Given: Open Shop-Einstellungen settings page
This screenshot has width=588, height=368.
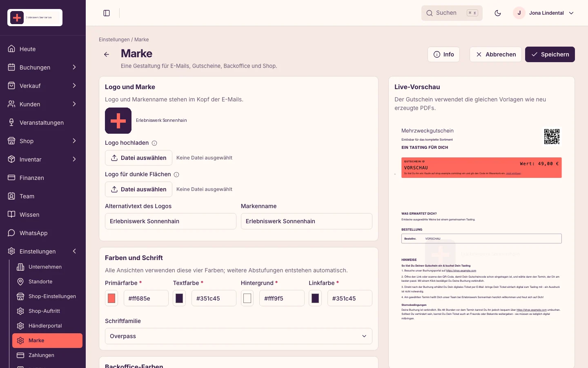Looking at the screenshot, I should click(47, 296).
